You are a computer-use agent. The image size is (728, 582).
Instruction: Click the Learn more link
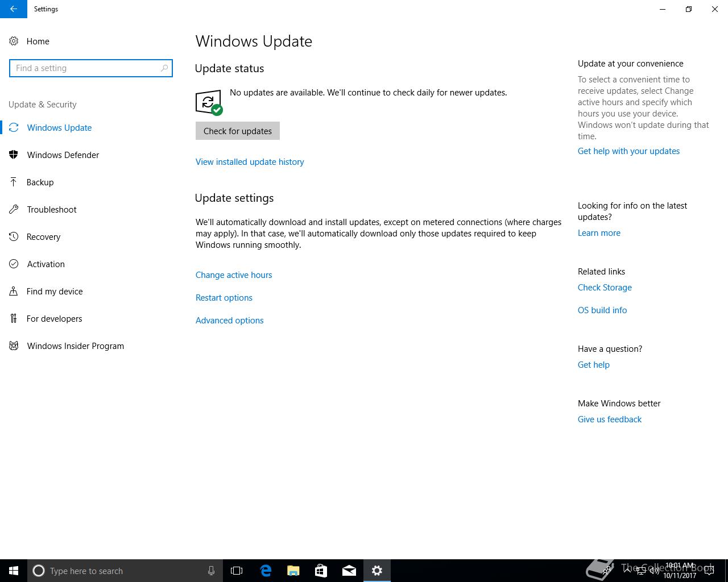pyautogui.click(x=599, y=233)
